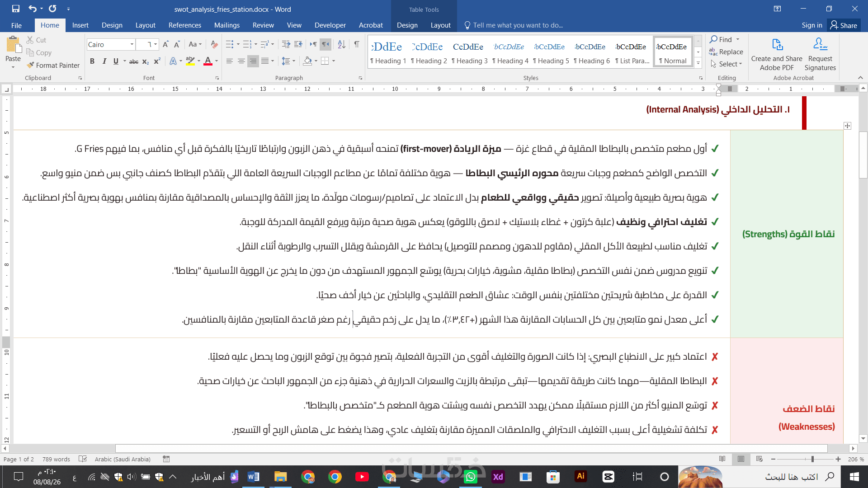Image resolution: width=868 pixels, height=488 pixels.
Task: Open the 789 words word count
Action: (x=56, y=459)
